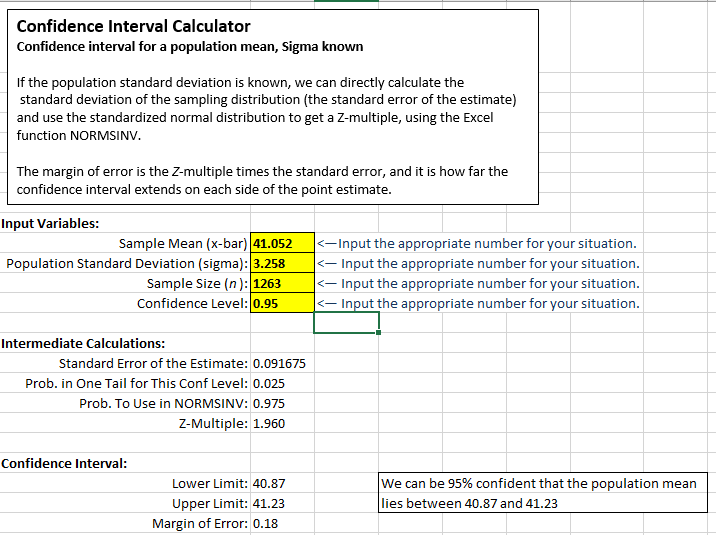Click the 'Sigma known' subtitle line

click(190, 47)
